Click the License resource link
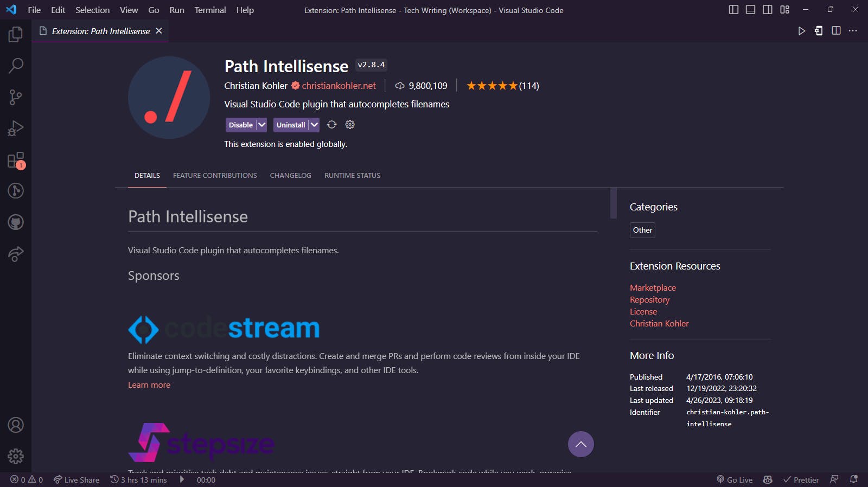This screenshot has width=868, height=487. [643, 311]
